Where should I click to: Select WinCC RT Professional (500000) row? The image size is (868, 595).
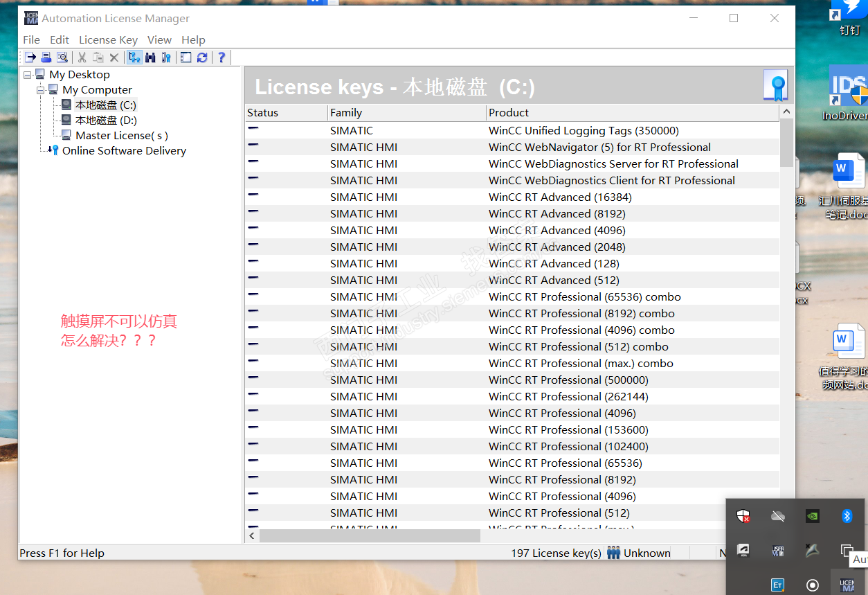pyautogui.click(x=512, y=380)
